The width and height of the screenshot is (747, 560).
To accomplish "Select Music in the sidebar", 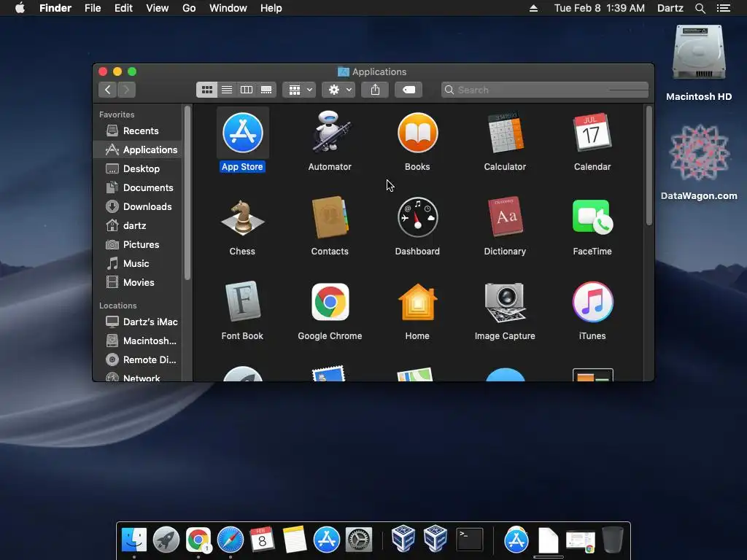I will [x=137, y=263].
